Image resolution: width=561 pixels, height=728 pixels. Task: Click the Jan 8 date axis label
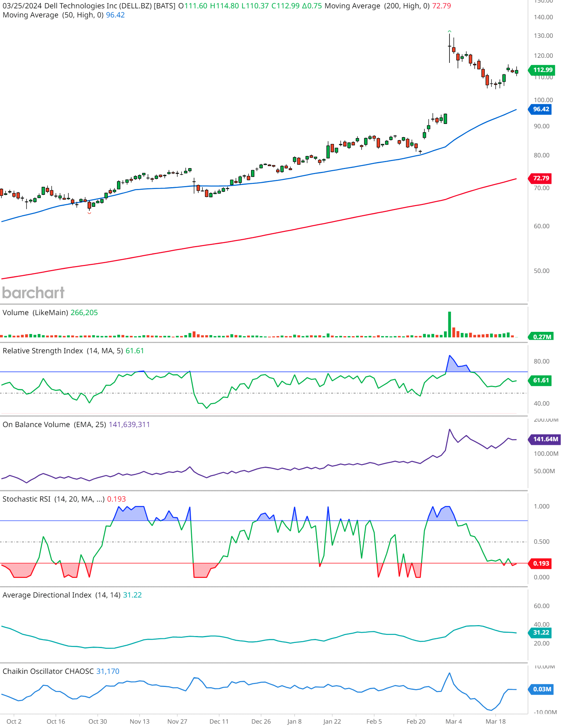point(294,721)
